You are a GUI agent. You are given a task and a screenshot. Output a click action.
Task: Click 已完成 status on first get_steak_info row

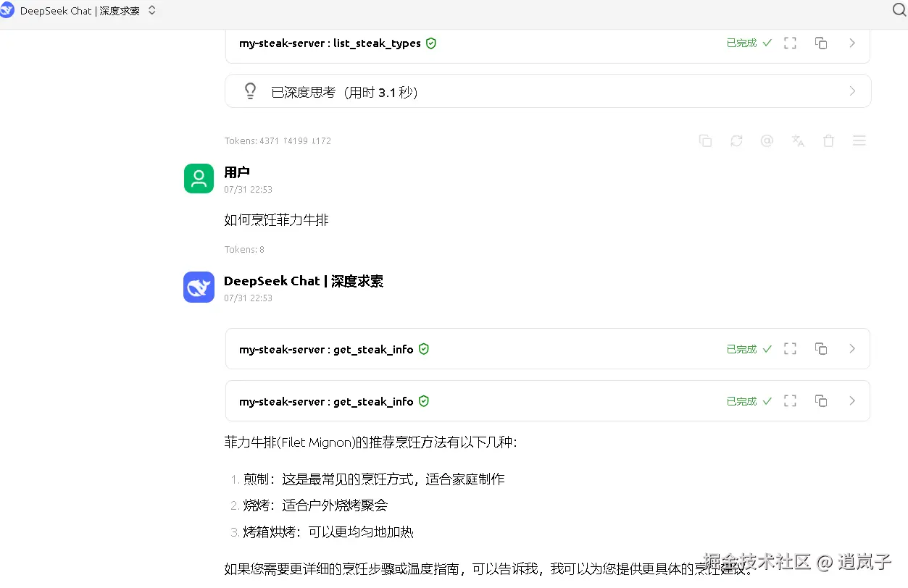pos(749,349)
